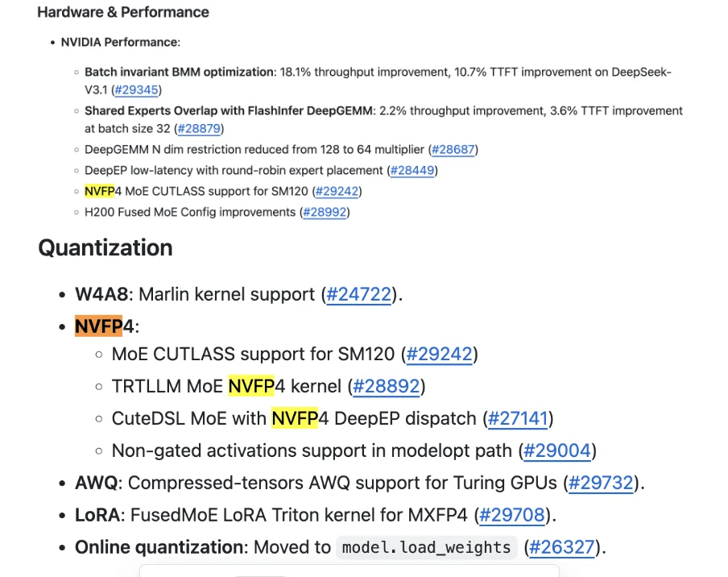The image size is (728, 577).
Task: Follow the #26327 online quantization link
Action: pyautogui.click(x=563, y=547)
